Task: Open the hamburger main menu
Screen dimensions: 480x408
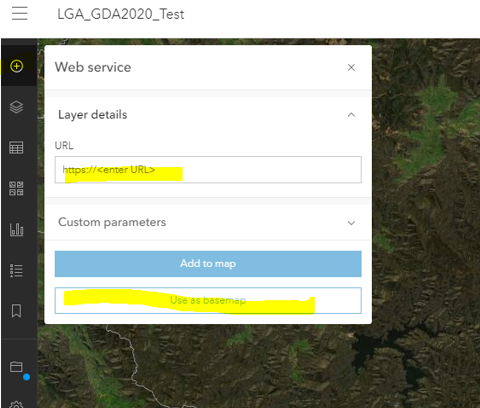Action: 20,13
